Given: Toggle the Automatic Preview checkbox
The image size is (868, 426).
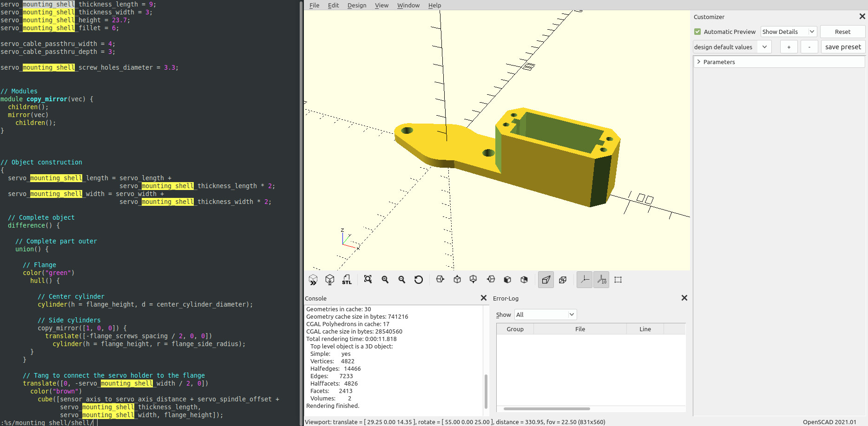Looking at the screenshot, I should [x=697, y=32].
